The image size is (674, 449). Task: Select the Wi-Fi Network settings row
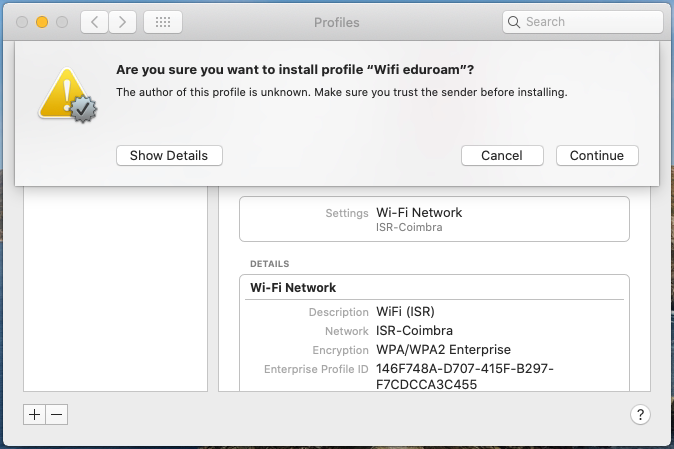click(x=434, y=219)
